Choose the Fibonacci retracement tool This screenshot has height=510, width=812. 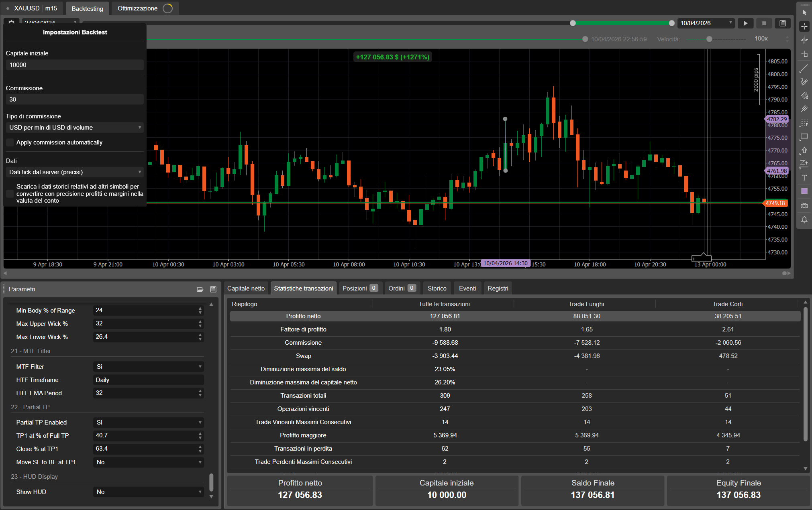804,109
